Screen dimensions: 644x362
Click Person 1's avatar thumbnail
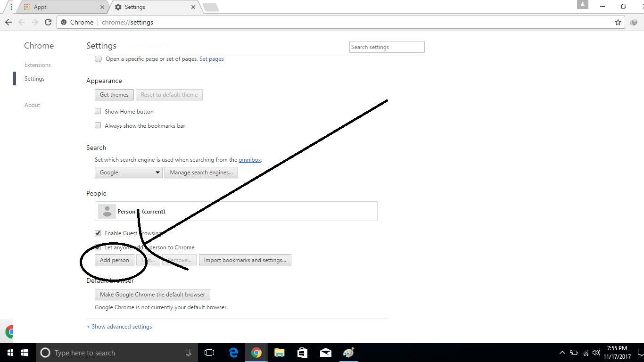107,211
